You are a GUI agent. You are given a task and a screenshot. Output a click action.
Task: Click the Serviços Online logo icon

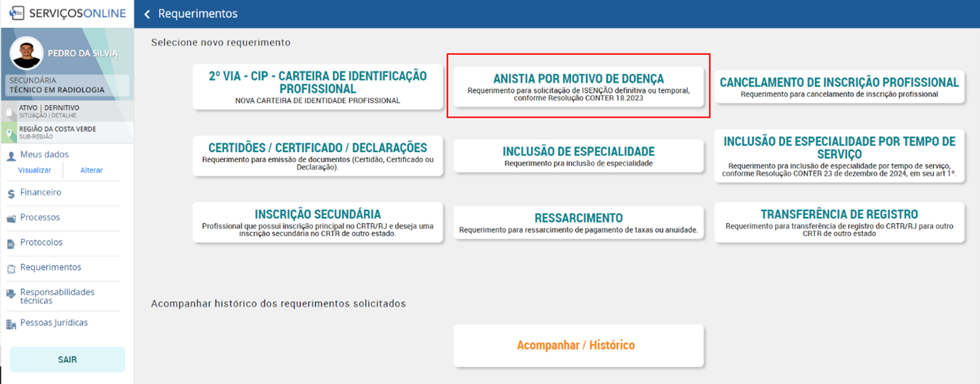click(16, 14)
